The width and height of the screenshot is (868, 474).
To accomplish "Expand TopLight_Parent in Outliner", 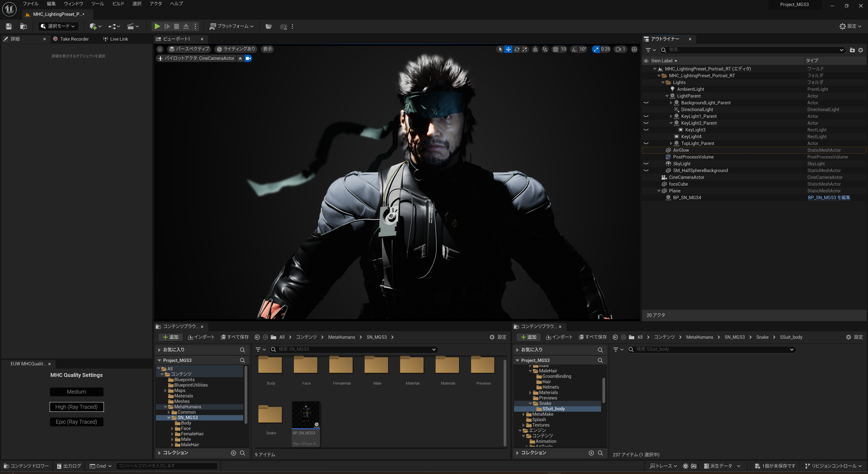I will (671, 143).
